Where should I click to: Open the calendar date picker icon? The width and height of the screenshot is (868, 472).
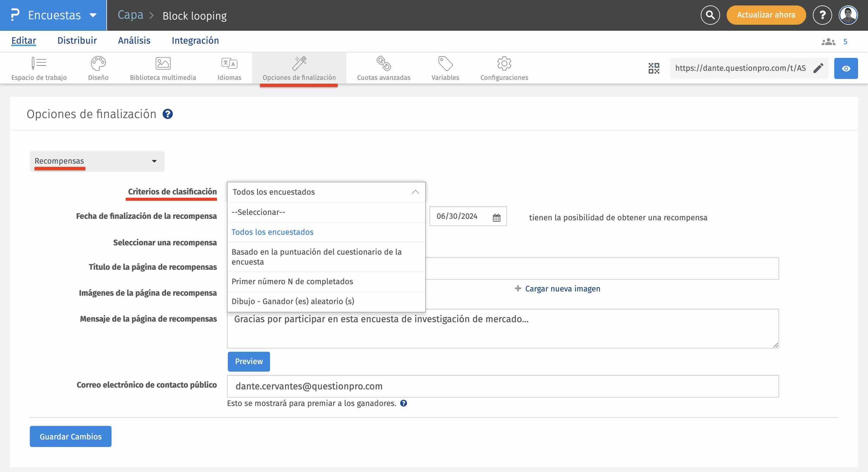(496, 218)
